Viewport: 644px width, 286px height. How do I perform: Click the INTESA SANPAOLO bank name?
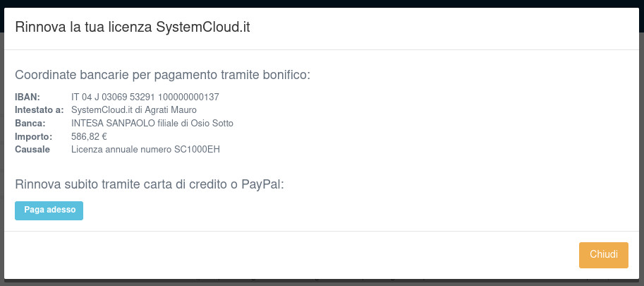pos(108,124)
